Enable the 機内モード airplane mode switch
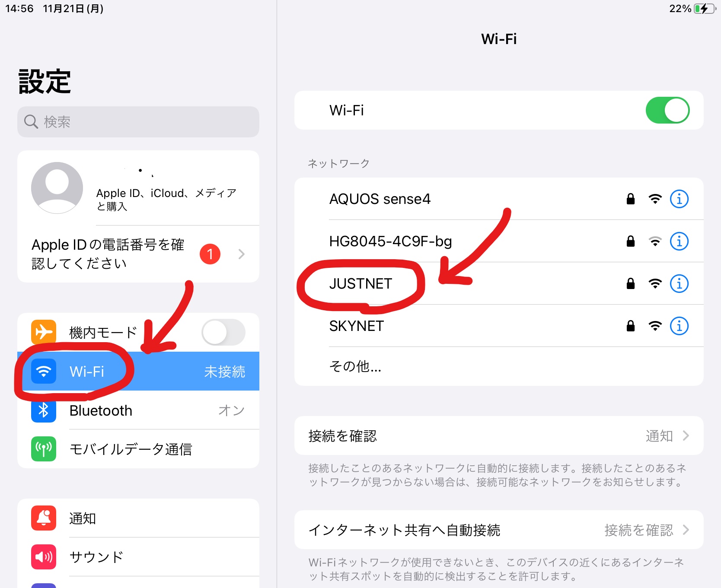The width and height of the screenshot is (721, 588). point(223,332)
